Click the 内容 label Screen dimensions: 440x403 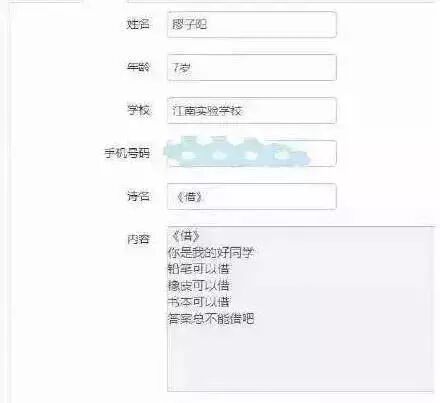[x=138, y=239]
